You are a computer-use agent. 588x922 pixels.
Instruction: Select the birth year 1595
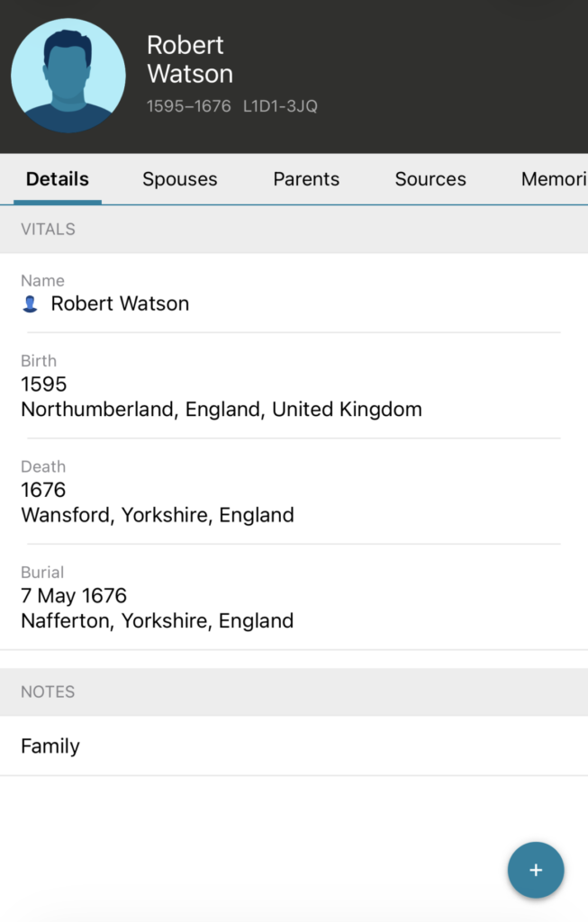[x=44, y=384]
